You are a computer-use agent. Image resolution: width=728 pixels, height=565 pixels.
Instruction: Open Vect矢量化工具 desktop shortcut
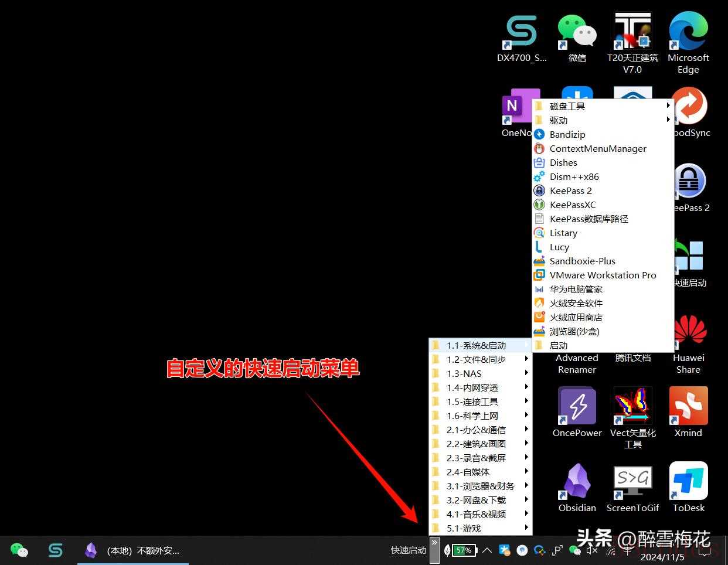632,418
